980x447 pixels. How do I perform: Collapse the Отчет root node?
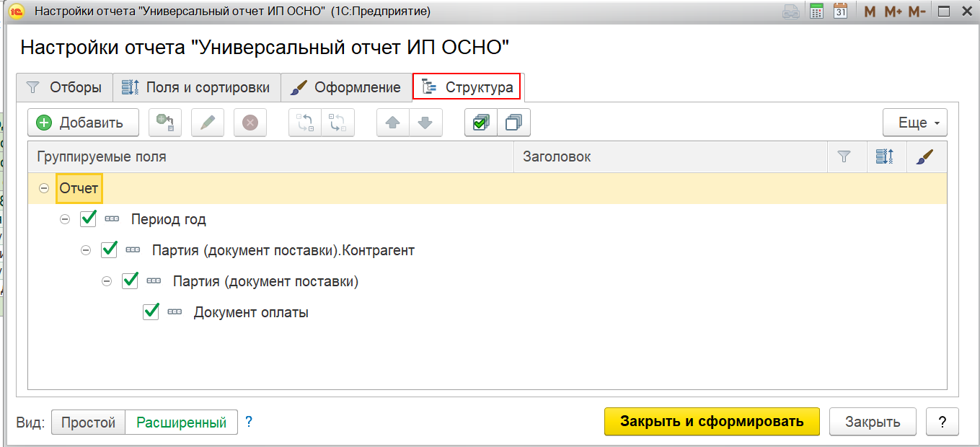(x=44, y=188)
